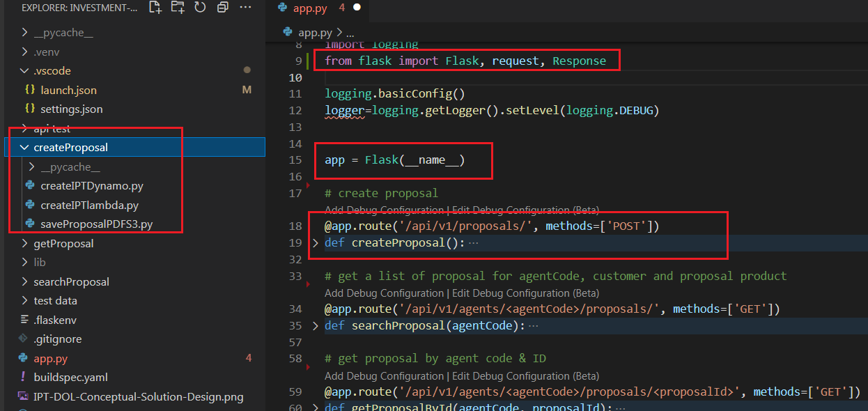Click the Python icon in the breadcrumb bar
The height and width of the screenshot is (411, 868).
(287, 31)
